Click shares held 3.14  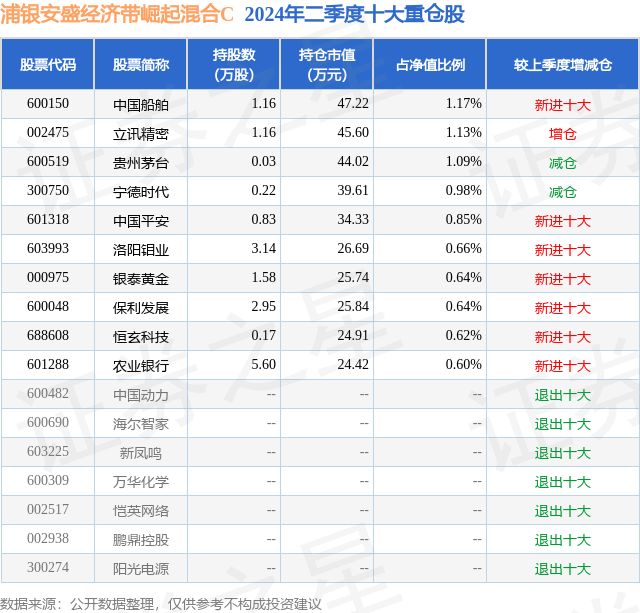(264, 249)
